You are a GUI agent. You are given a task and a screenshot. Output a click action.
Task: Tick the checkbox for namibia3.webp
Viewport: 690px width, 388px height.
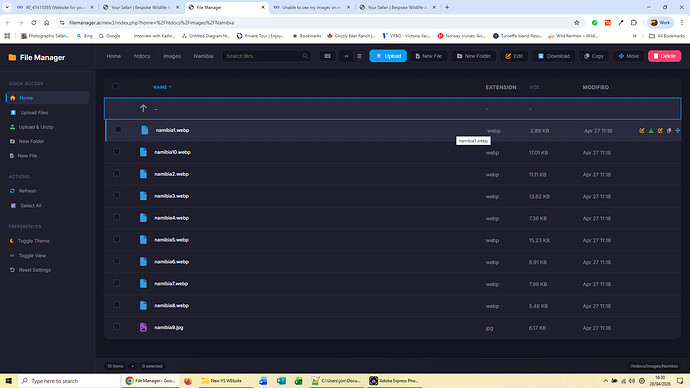(117, 195)
